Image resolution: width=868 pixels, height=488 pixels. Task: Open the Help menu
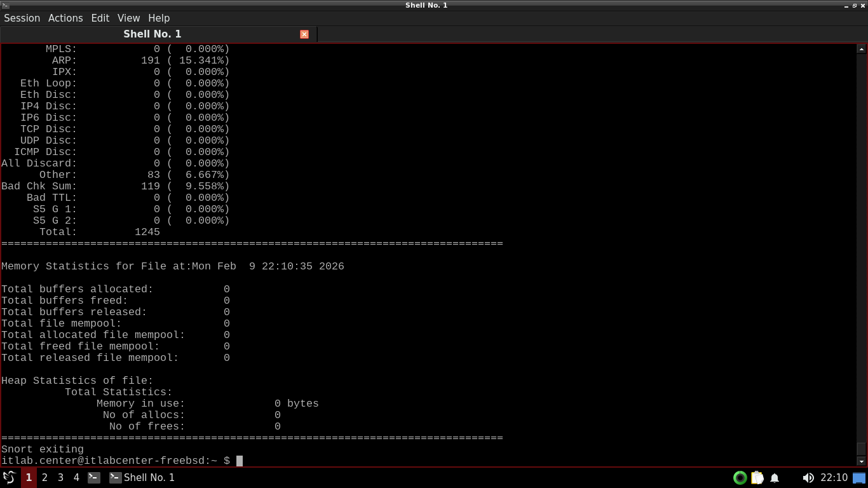point(159,18)
